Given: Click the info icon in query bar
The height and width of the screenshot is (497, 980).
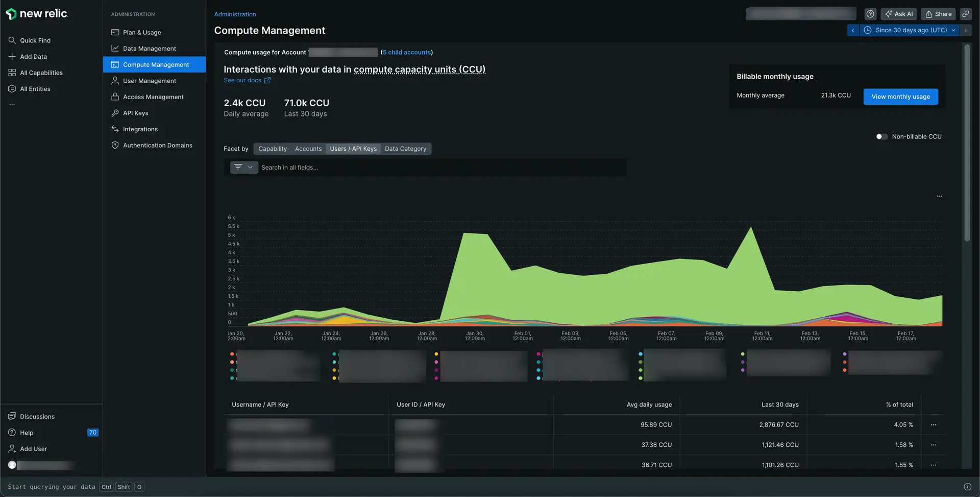Looking at the screenshot, I should coord(967,487).
